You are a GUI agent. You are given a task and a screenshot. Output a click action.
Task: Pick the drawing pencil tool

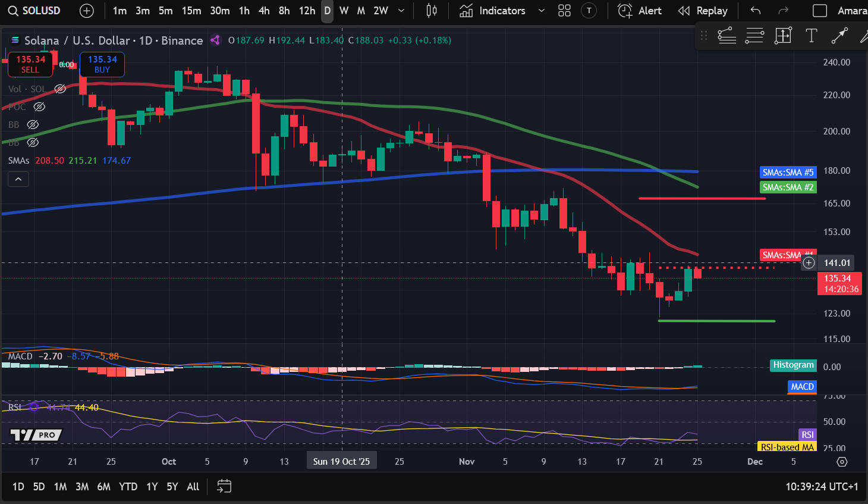[865, 36]
